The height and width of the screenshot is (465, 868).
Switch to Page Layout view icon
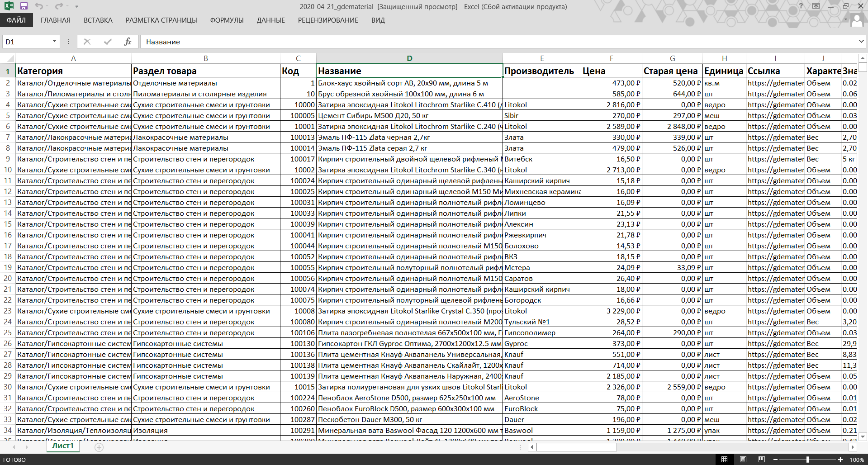point(743,460)
